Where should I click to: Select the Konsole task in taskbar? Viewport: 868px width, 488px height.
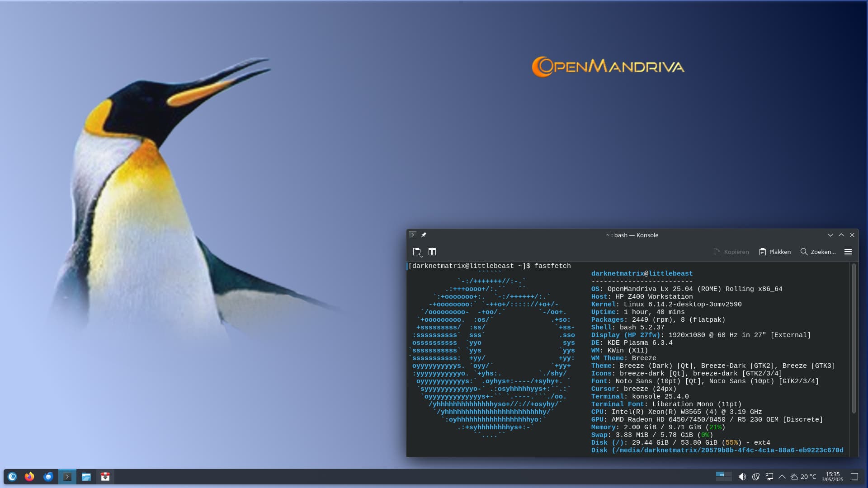click(67, 477)
